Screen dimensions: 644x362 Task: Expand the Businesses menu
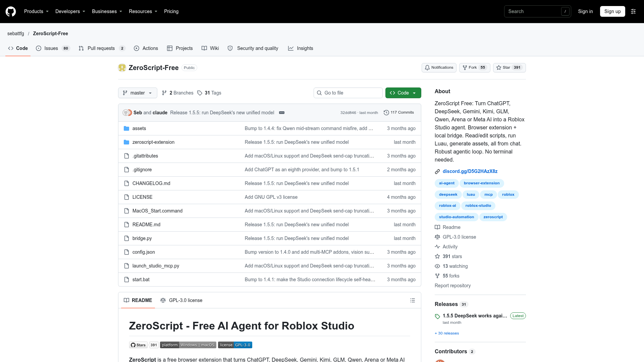(107, 11)
